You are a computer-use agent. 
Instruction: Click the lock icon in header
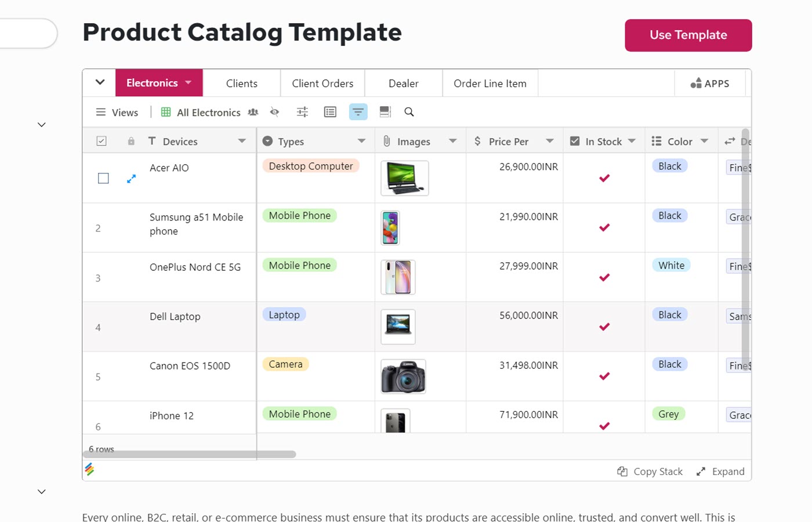tap(131, 142)
